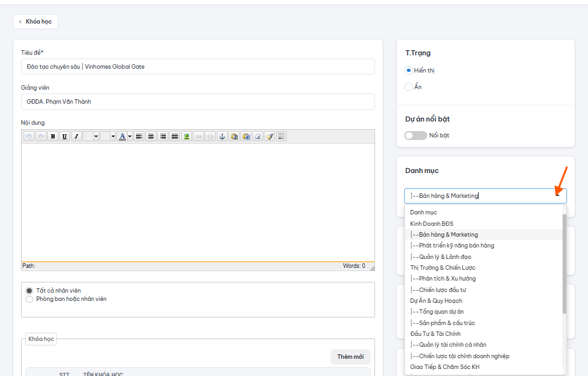
Task: Select Kinh Doanh BĐS from the list
Action: pyautogui.click(x=484, y=224)
